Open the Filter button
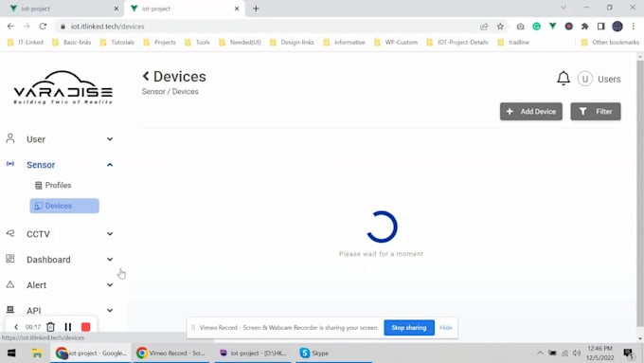Viewport: 644px width, 363px height. 596,112
